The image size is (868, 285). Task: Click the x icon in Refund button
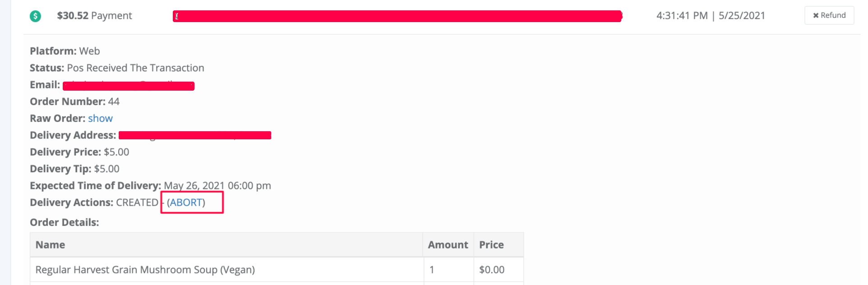816,15
